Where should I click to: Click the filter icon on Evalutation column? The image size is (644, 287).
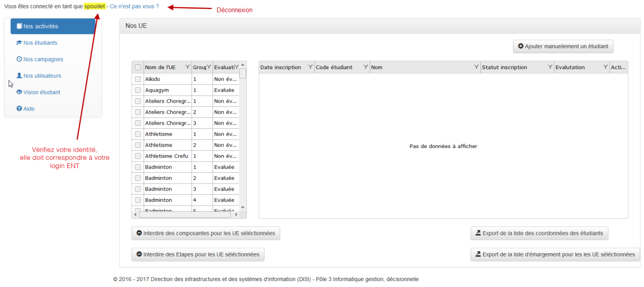605,68
